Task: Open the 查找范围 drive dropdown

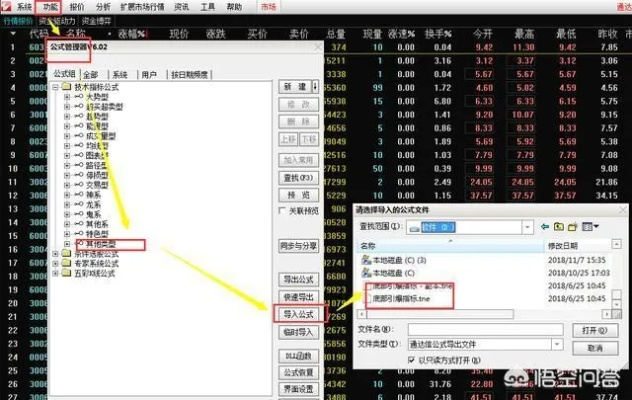Action: click(x=527, y=227)
